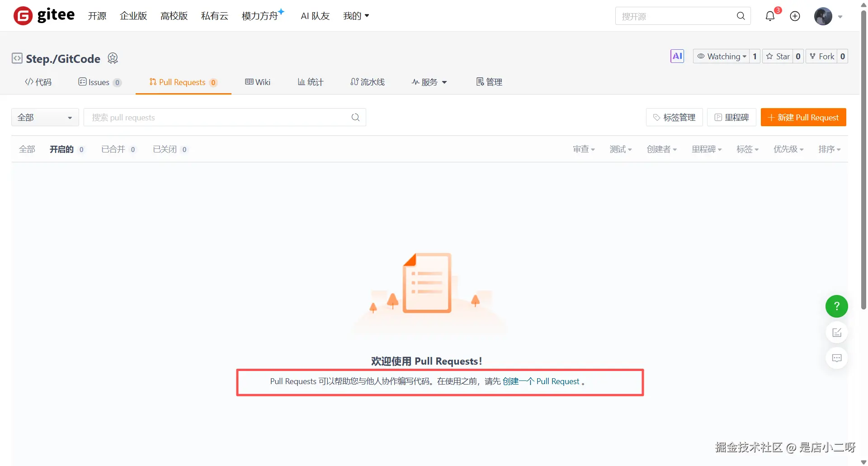
Task: Show 开启的 pull requests
Action: pyautogui.click(x=66, y=149)
